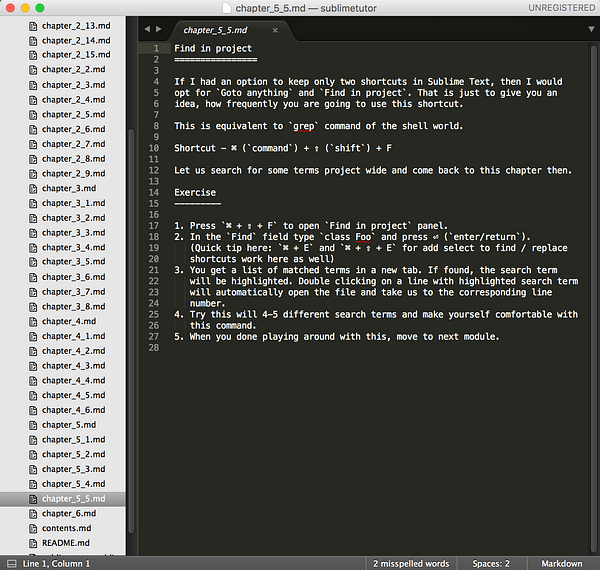Click the file icon beside chapter_2_2.md

pos(33,70)
